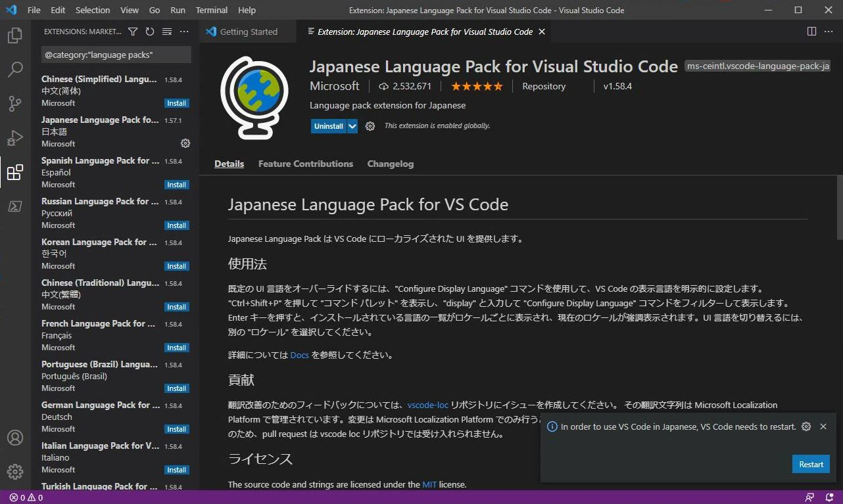Viewport: 843px width, 504px height.
Task: Open the Accounts icon in activity bar
Action: coord(14,438)
